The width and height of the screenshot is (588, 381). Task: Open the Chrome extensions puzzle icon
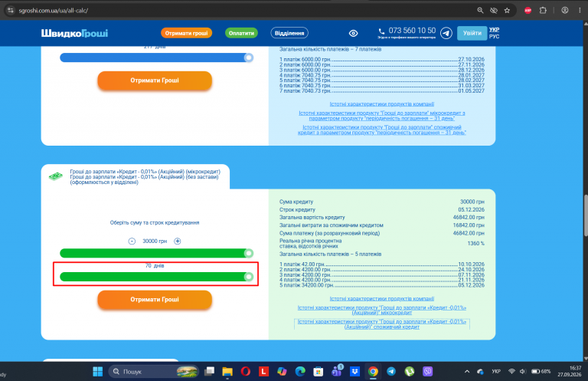pyautogui.click(x=543, y=11)
